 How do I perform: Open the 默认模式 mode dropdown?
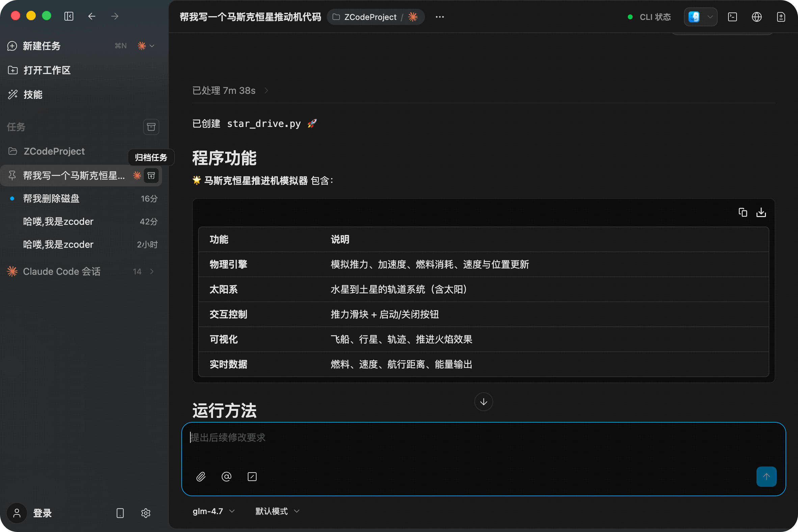pyautogui.click(x=277, y=511)
